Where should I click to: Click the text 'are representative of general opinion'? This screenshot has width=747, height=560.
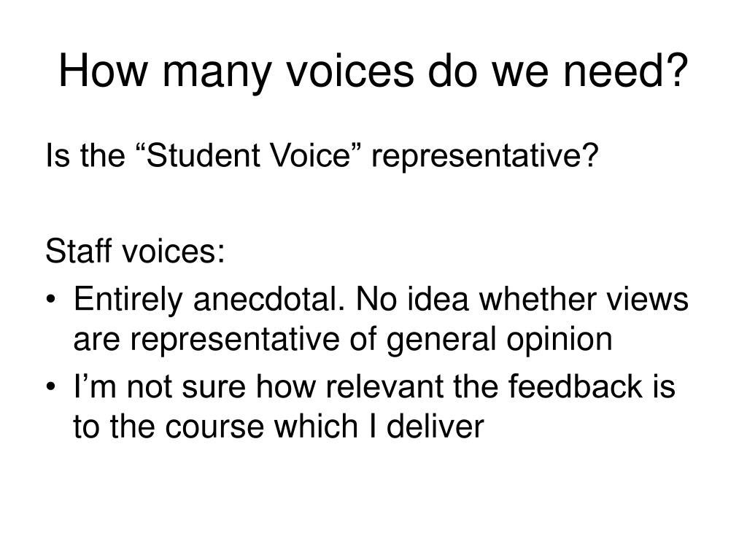343,340
